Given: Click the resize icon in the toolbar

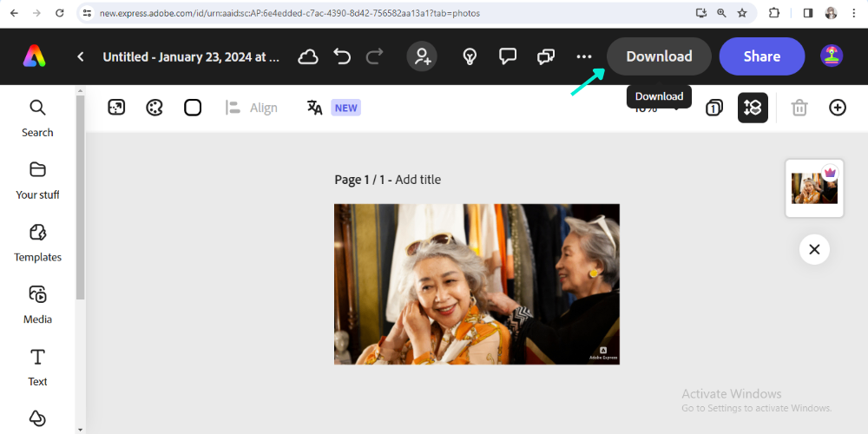Looking at the screenshot, I should pos(116,108).
